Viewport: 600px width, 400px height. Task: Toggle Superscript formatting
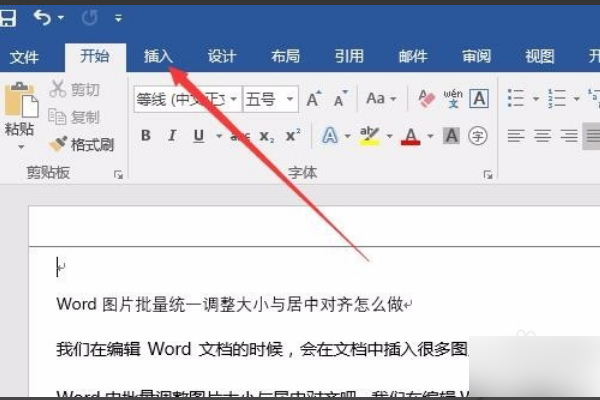coord(293,135)
